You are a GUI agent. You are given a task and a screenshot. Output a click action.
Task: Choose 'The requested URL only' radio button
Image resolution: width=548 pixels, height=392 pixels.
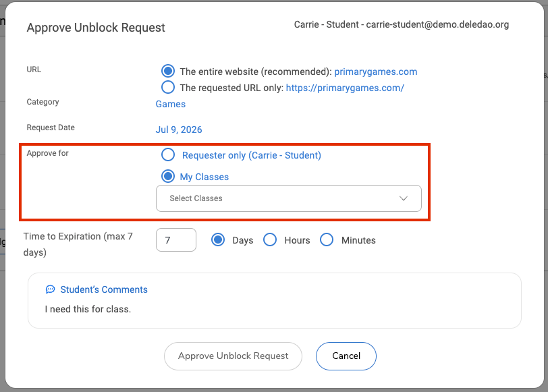168,87
